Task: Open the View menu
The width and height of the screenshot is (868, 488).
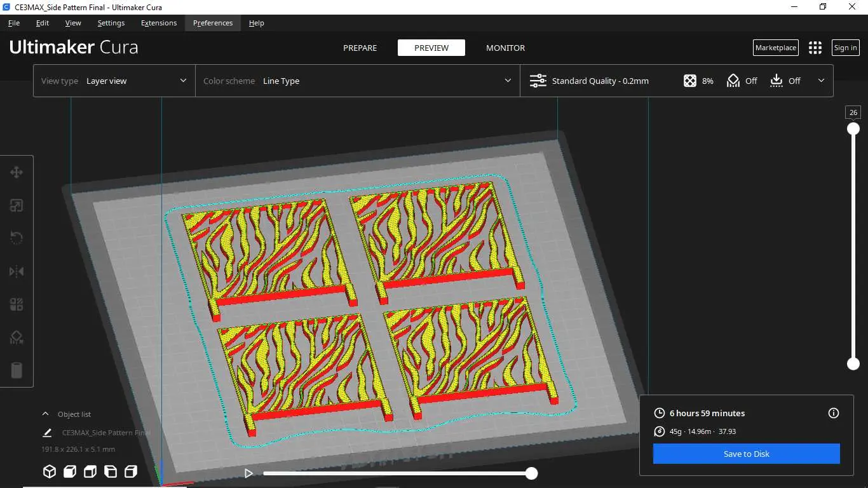Action: pyautogui.click(x=73, y=23)
